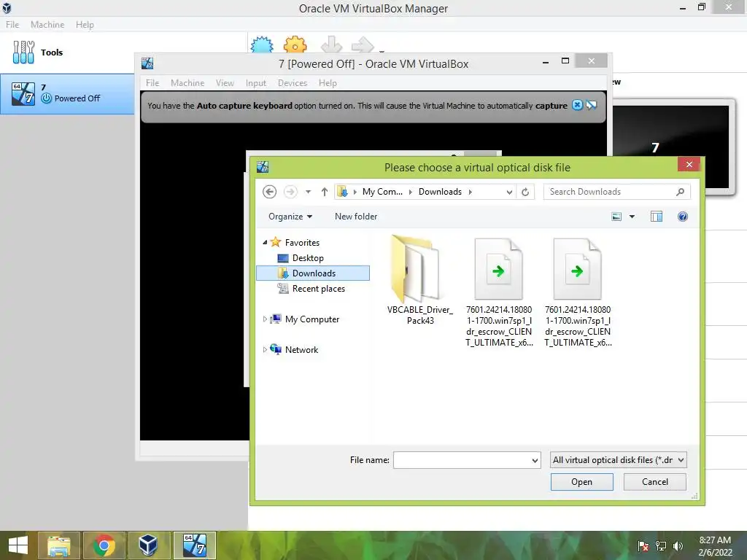This screenshot has height=560, width=747.
Task: Open VM Settings gear icon
Action: coord(295,44)
